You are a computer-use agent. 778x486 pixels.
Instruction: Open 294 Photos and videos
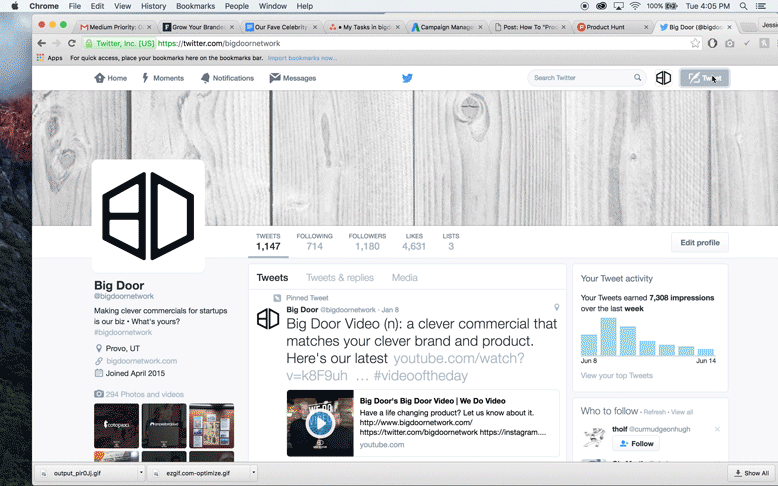click(x=144, y=394)
